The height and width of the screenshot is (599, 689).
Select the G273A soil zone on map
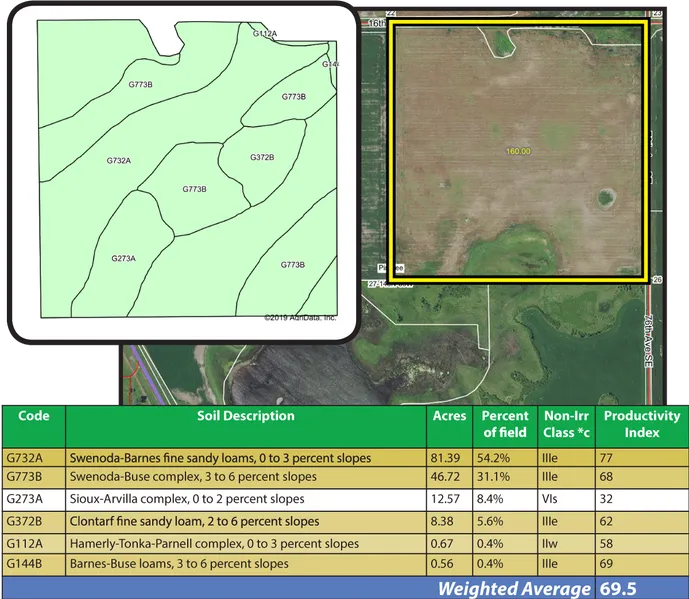click(x=123, y=258)
